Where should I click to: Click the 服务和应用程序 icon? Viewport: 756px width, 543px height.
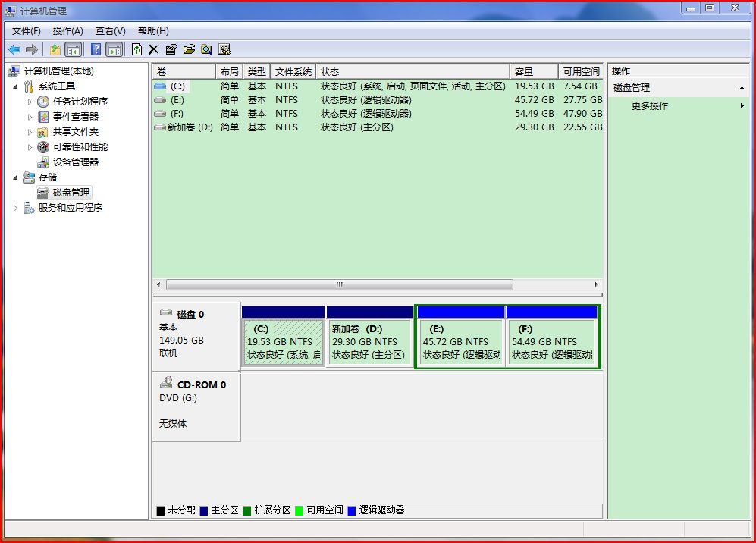30,208
